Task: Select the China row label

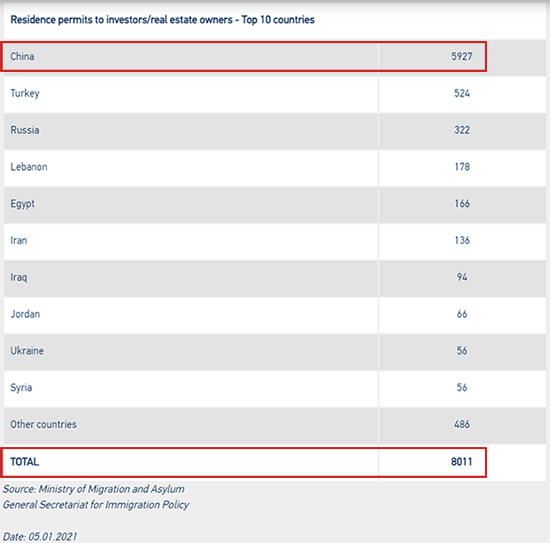Action: [22, 56]
